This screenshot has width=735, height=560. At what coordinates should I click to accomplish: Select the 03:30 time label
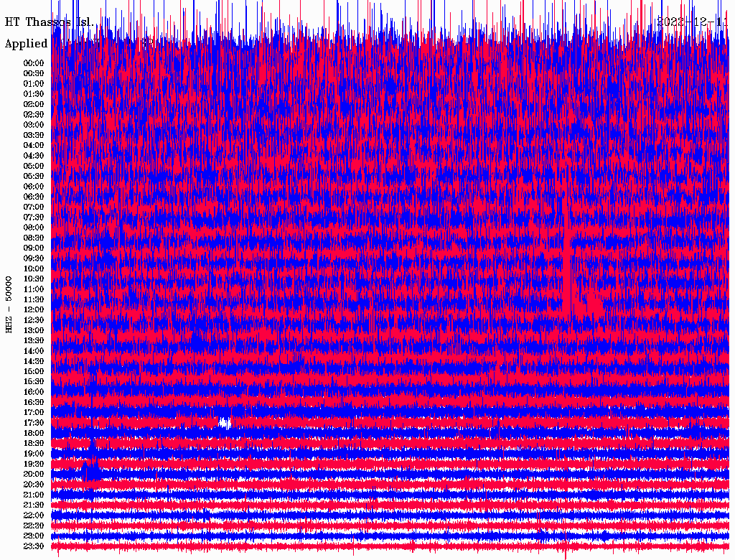coord(34,135)
